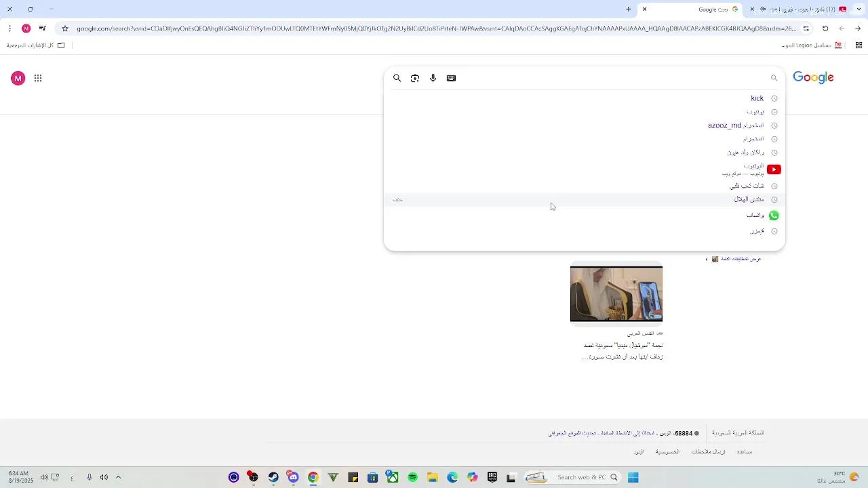The width and height of the screenshot is (868, 488).
Task: Open the on-screen keyboard input tool
Action: tap(451, 78)
